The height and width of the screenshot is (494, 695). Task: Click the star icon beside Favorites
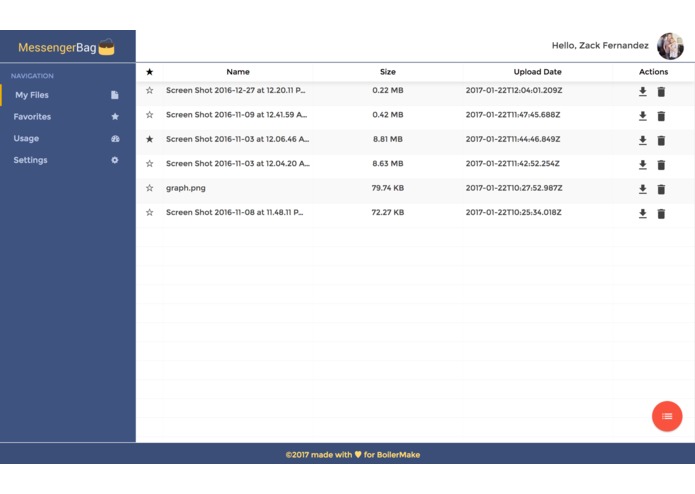pyautogui.click(x=115, y=117)
